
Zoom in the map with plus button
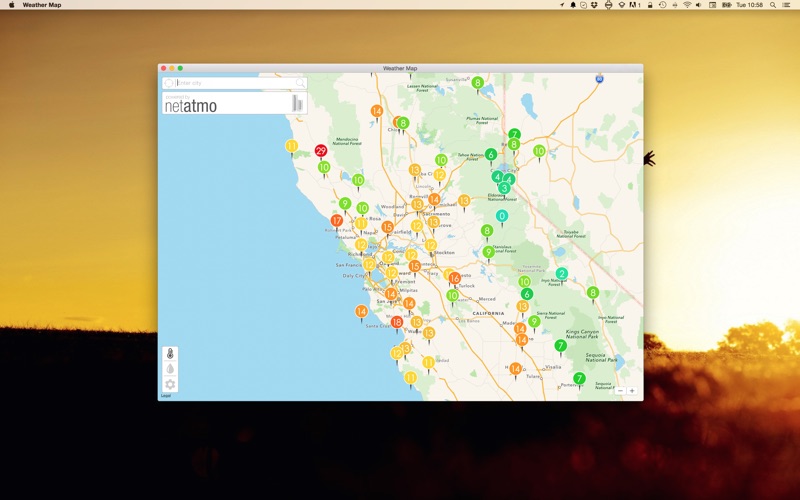click(632, 391)
